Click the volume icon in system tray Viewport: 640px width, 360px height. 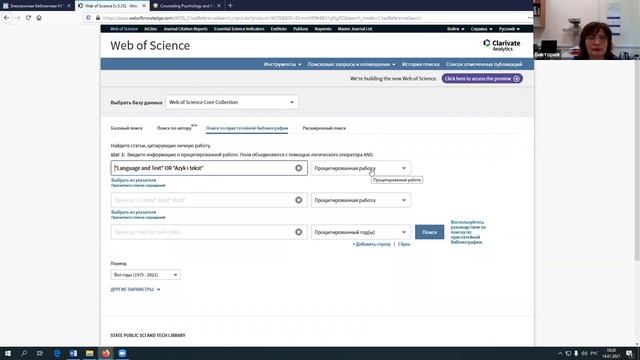point(584,353)
